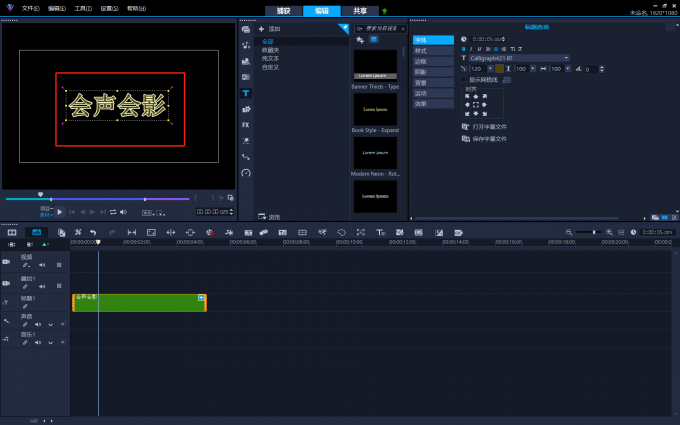This screenshot has height=425, width=680.
Task: Click the undo arrow in timeline toolbar
Action: [93, 232]
